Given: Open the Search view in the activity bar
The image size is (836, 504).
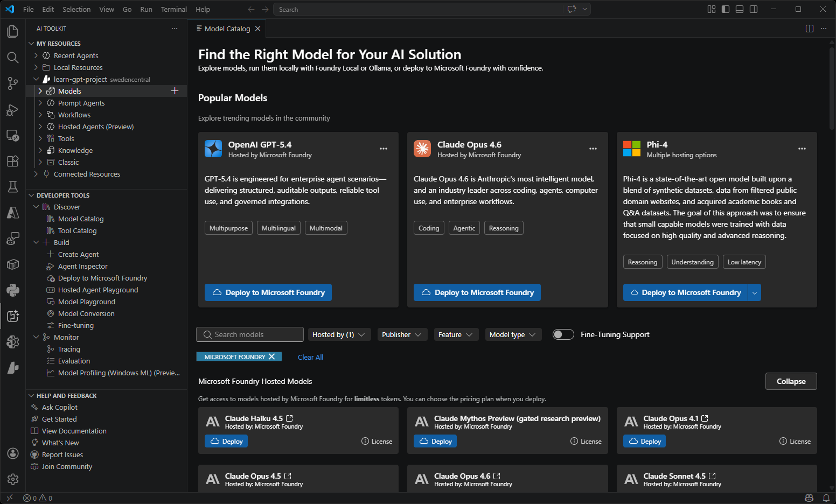Looking at the screenshot, I should (x=13, y=58).
